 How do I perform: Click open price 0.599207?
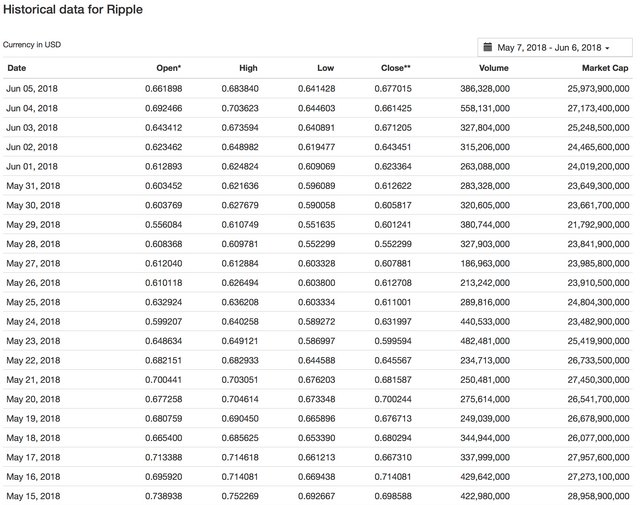(164, 321)
